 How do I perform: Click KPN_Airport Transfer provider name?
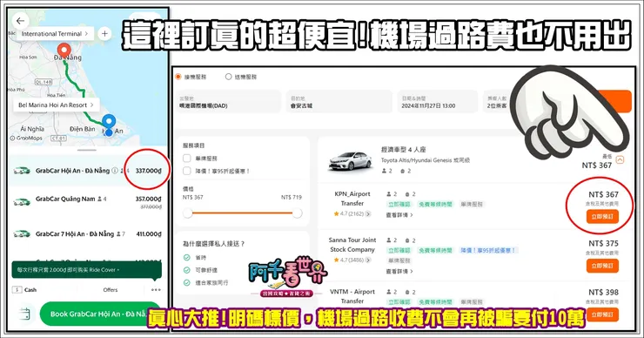352,199
